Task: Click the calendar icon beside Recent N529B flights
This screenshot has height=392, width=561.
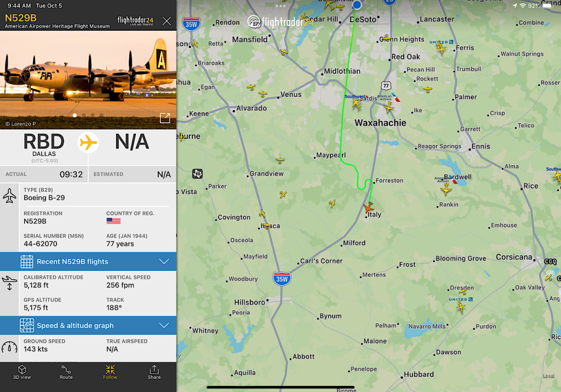Action: tap(27, 262)
